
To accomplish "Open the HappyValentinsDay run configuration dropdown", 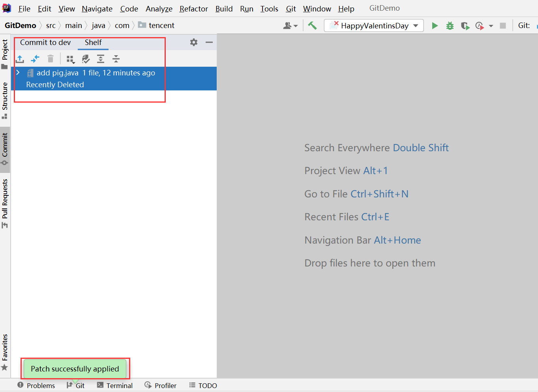I will pyautogui.click(x=416, y=25).
